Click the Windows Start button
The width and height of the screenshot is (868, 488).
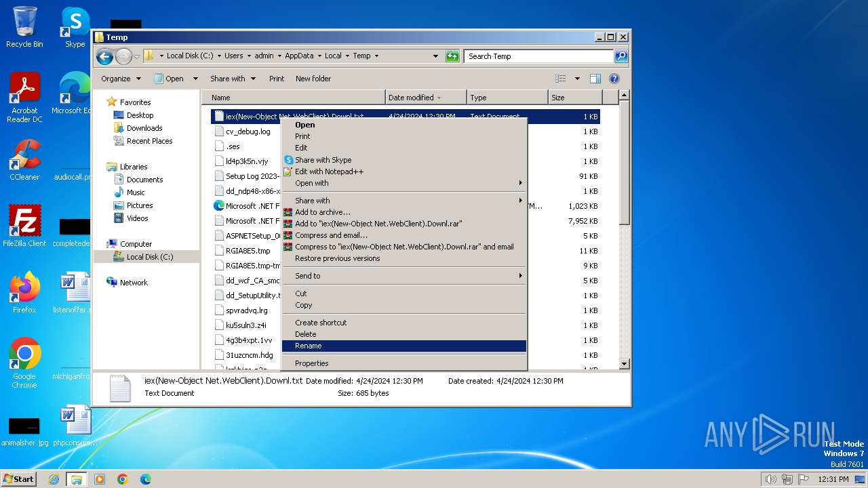pos(19,479)
